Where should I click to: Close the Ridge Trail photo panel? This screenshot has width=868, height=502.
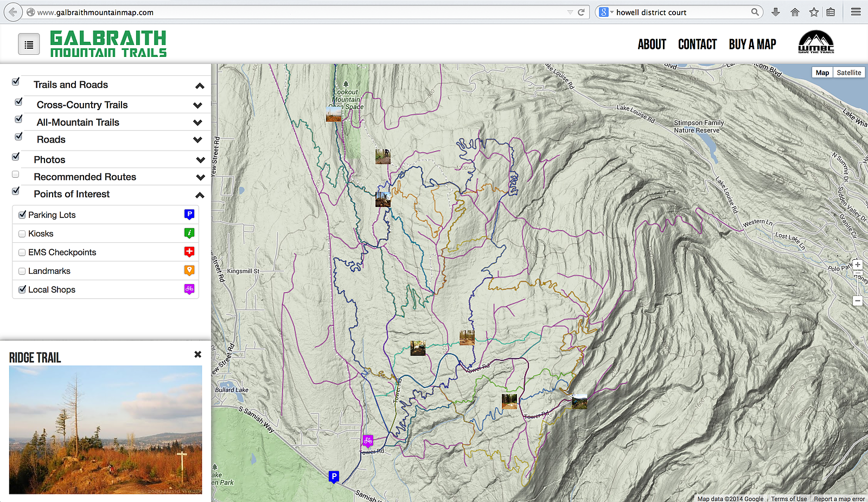tap(197, 355)
